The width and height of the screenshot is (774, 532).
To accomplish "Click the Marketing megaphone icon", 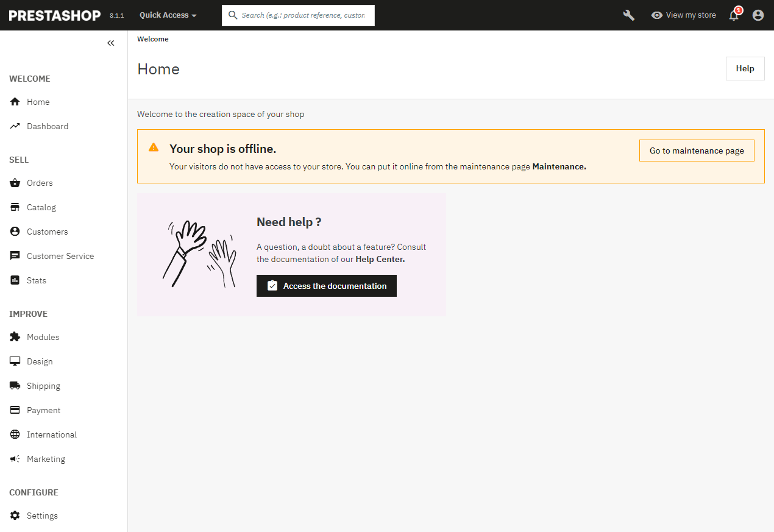I will [15, 459].
